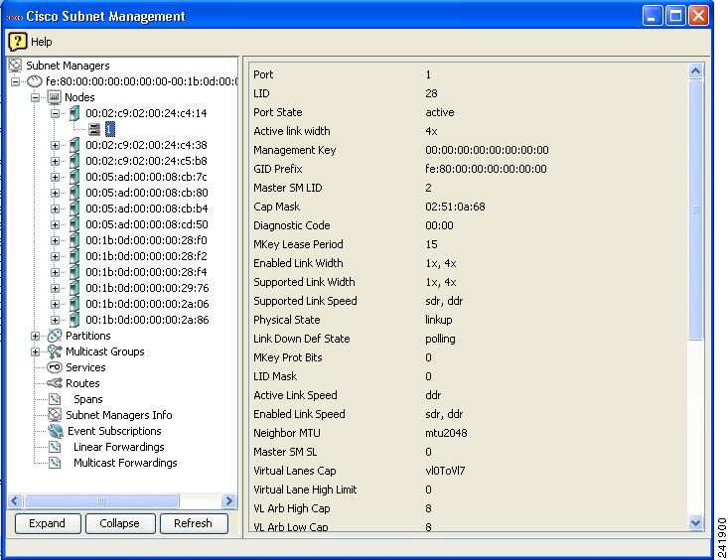Click the port icon beside port 1
The height and width of the screenshot is (560, 728).
[x=94, y=129]
